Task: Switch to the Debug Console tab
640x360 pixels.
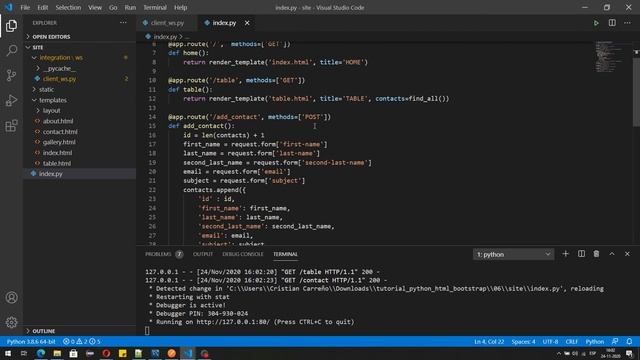Action: [243, 254]
